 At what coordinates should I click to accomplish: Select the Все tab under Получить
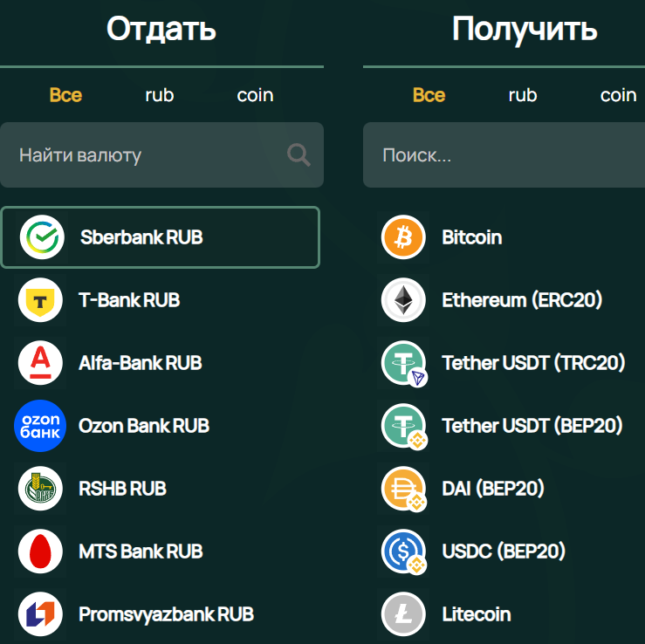pyautogui.click(x=429, y=95)
